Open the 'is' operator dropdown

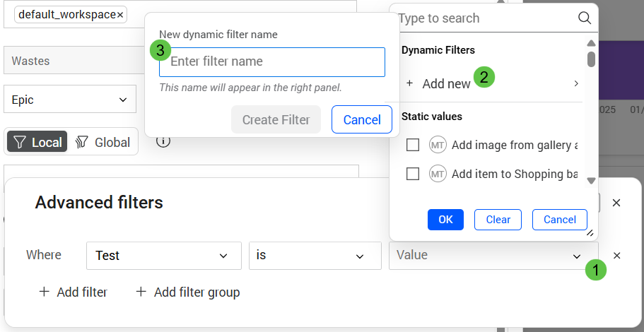click(x=315, y=256)
